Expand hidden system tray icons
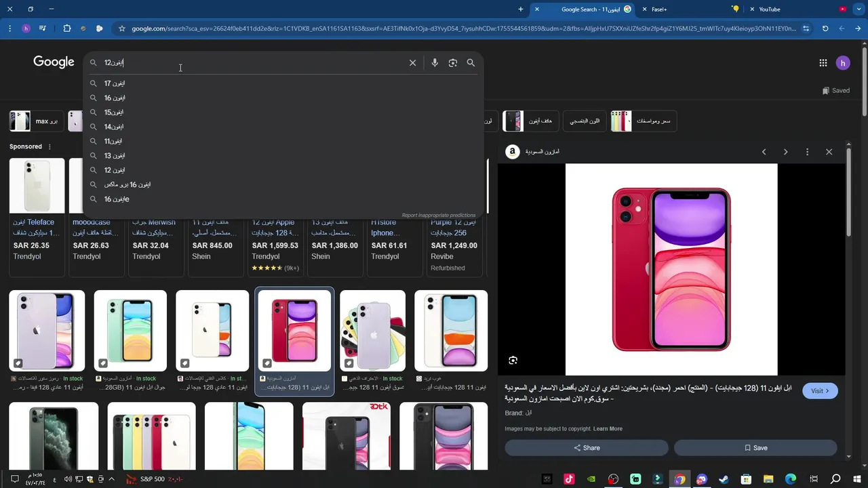This screenshot has height=488, width=868. [x=111, y=479]
